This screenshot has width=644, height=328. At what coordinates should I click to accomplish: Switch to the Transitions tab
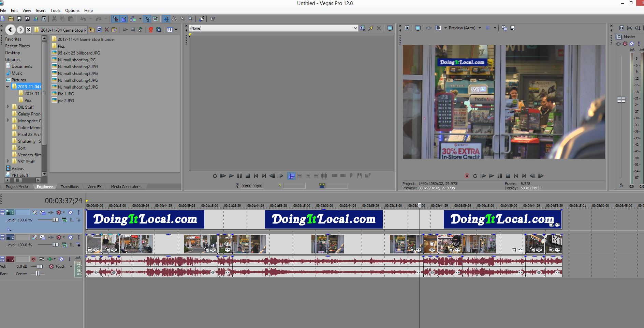pyautogui.click(x=70, y=187)
